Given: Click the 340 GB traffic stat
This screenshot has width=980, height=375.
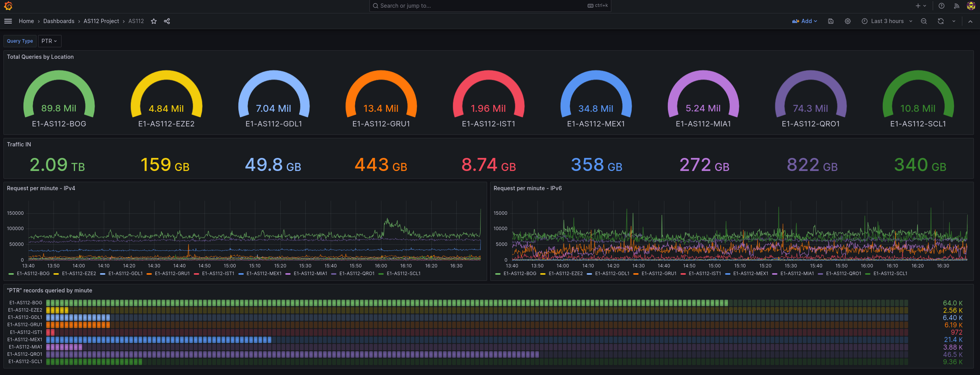Looking at the screenshot, I should pos(920,165).
